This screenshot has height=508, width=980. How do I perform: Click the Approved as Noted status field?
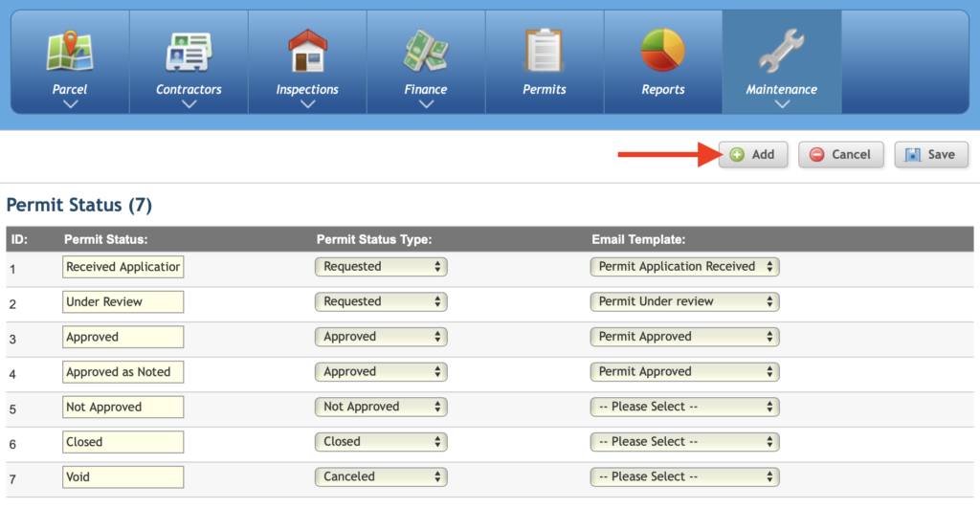[x=123, y=372]
